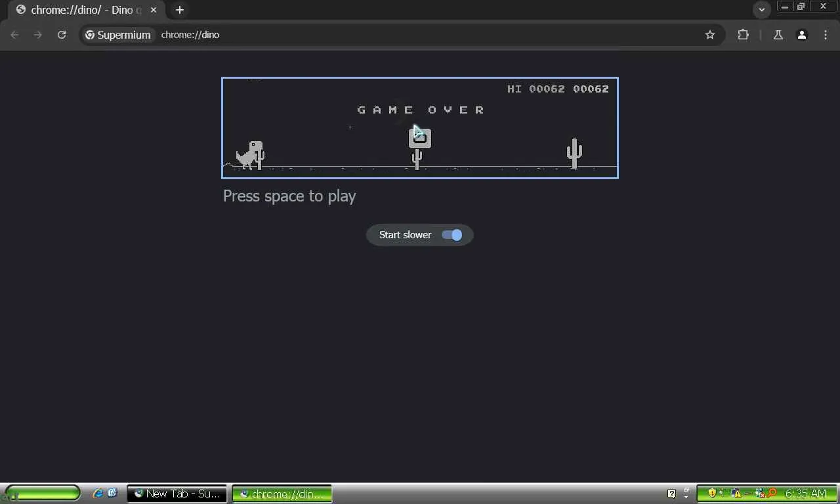Restore down the browser window
The height and width of the screenshot is (504, 840).
(x=801, y=7)
